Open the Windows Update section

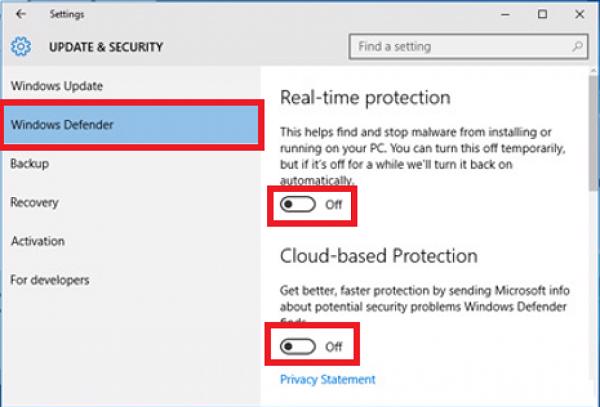(56, 87)
